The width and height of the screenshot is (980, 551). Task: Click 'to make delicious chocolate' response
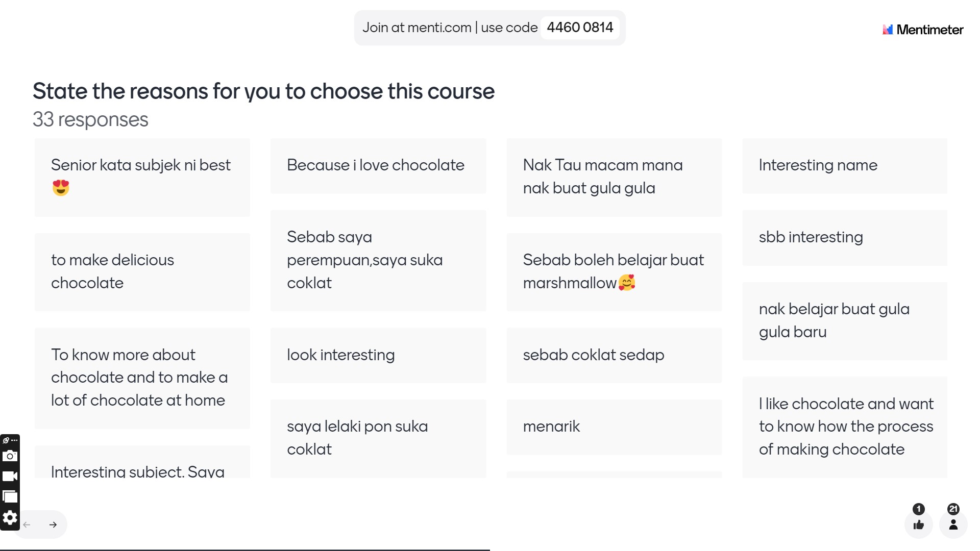point(142,272)
